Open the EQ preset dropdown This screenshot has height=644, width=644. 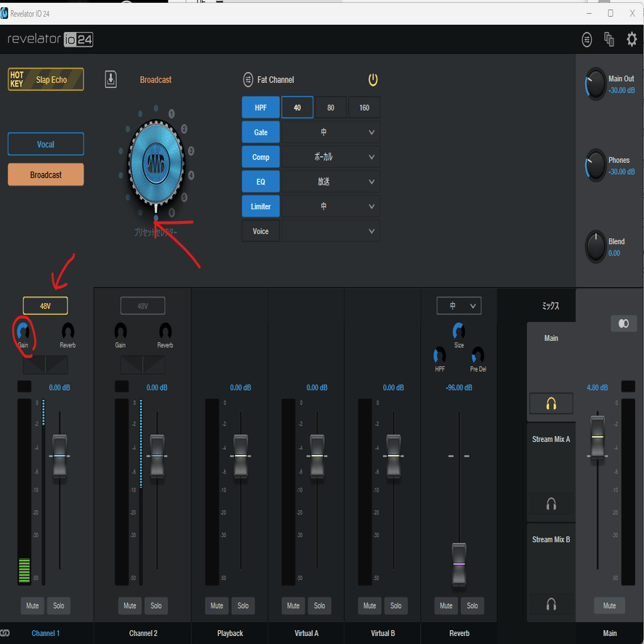[331, 182]
